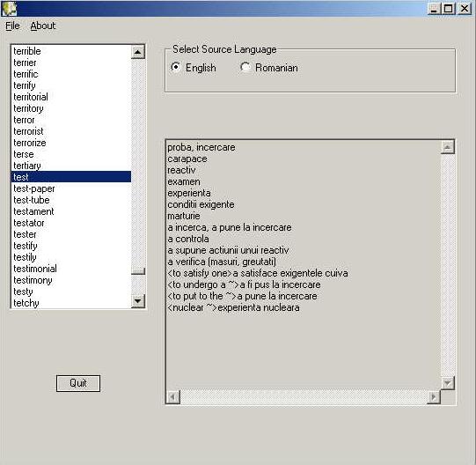This screenshot has height=465, width=476.
Task: Click translation pane scroll up arrow
Action: pyautogui.click(x=448, y=147)
